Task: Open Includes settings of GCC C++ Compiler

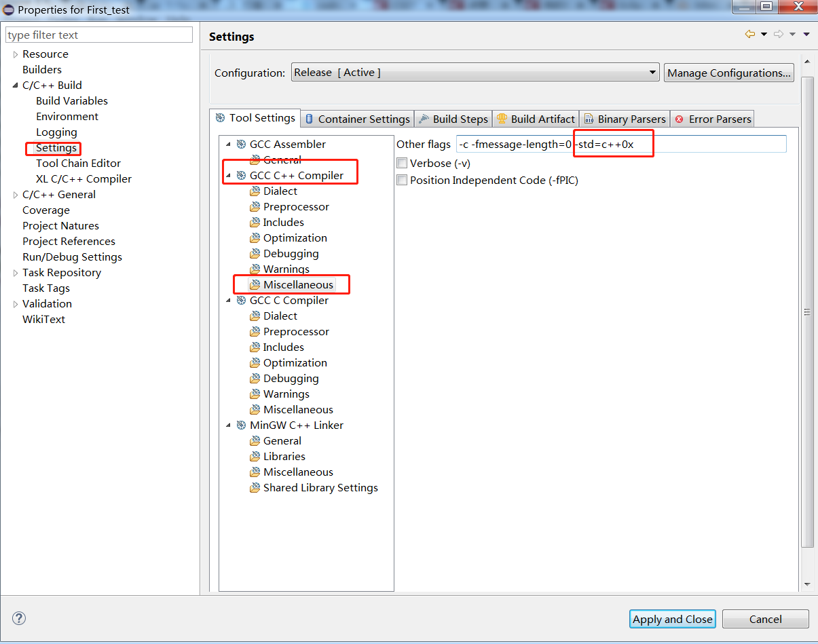Action: click(x=282, y=222)
